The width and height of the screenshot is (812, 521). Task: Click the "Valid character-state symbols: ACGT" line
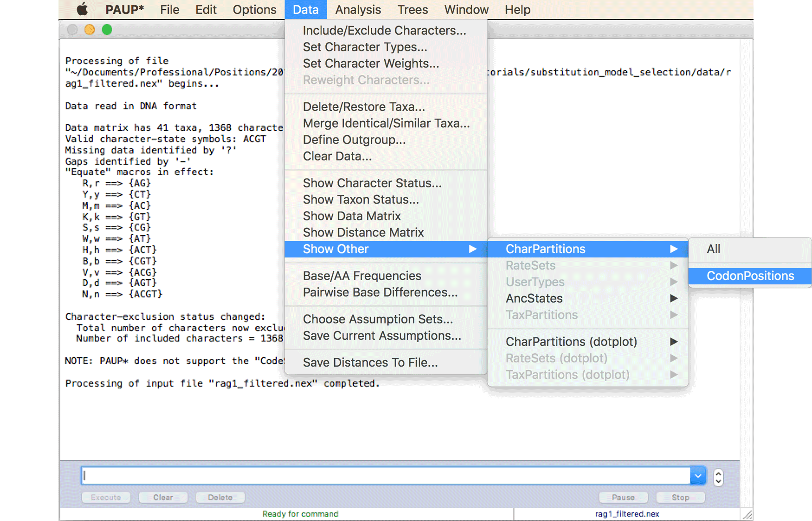[x=166, y=139]
